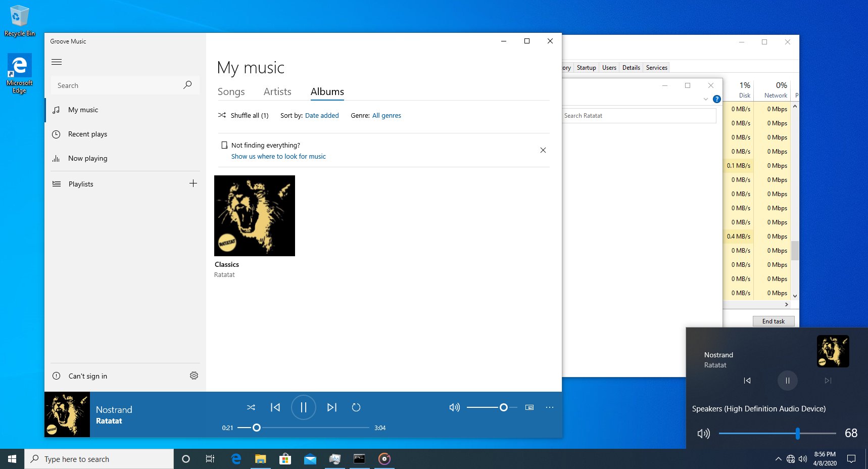Expand hidden icons in the system tray
Screen dimensions: 868x469
pos(779,459)
